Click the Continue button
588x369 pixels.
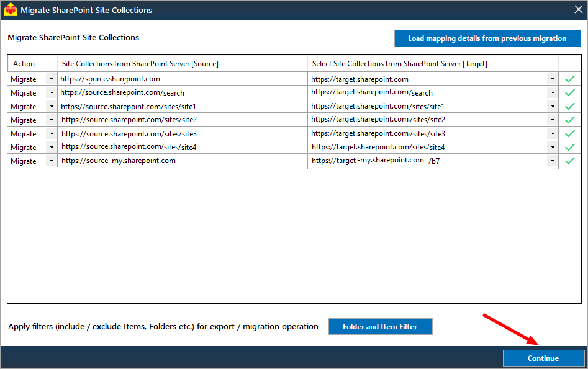click(543, 358)
